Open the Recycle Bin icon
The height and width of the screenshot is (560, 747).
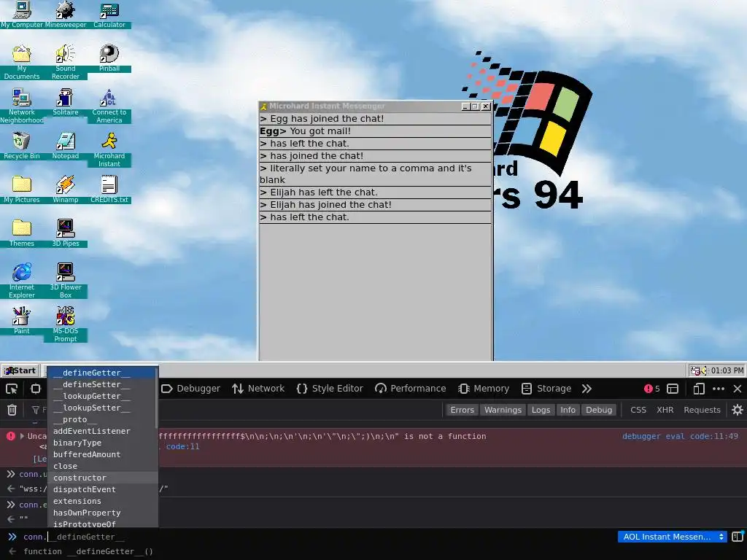point(22,146)
